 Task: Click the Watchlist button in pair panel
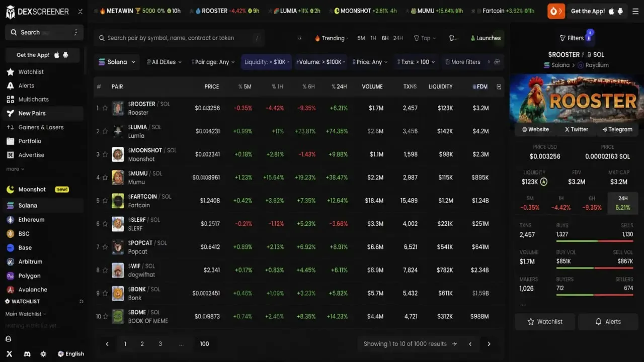[x=545, y=322]
